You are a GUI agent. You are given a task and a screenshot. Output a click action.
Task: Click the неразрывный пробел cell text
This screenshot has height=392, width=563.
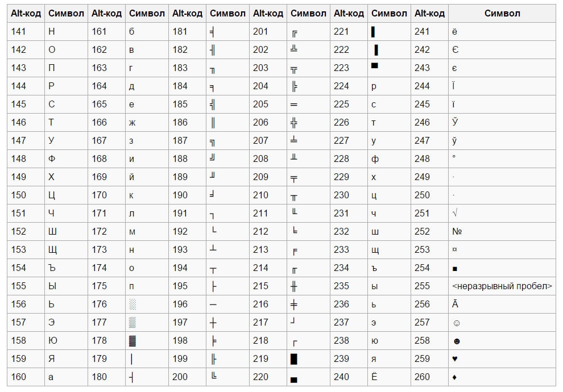(502, 286)
